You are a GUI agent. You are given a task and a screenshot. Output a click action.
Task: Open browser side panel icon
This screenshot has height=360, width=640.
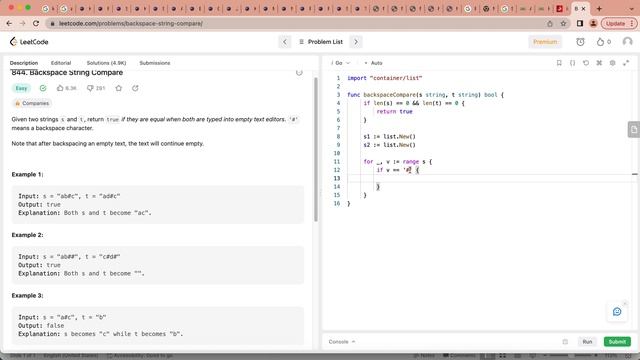580,24
